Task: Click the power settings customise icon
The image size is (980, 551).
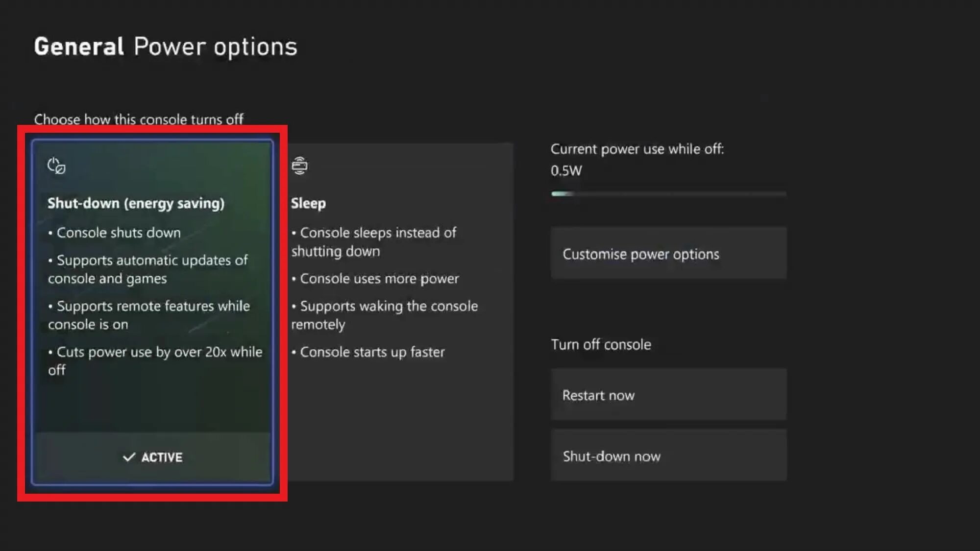Action: point(668,254)
